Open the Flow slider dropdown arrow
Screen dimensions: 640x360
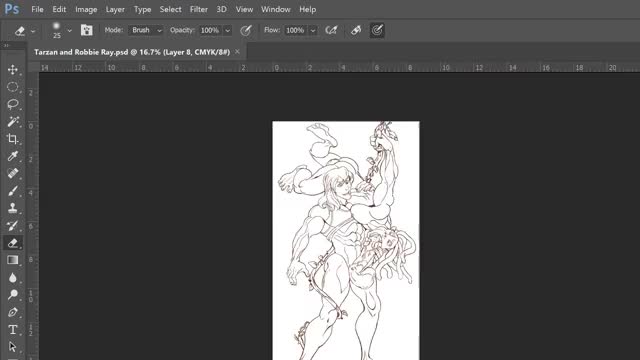[313, 31]
